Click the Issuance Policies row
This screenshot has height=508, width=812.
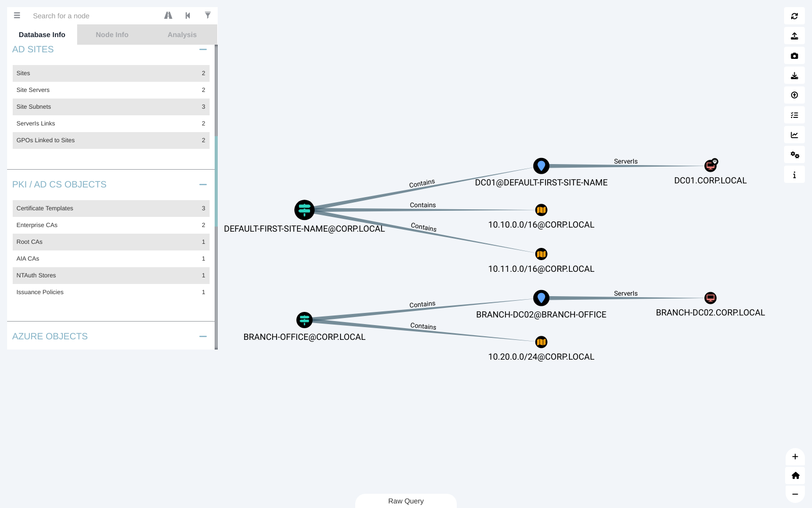(x=111, y=292)
